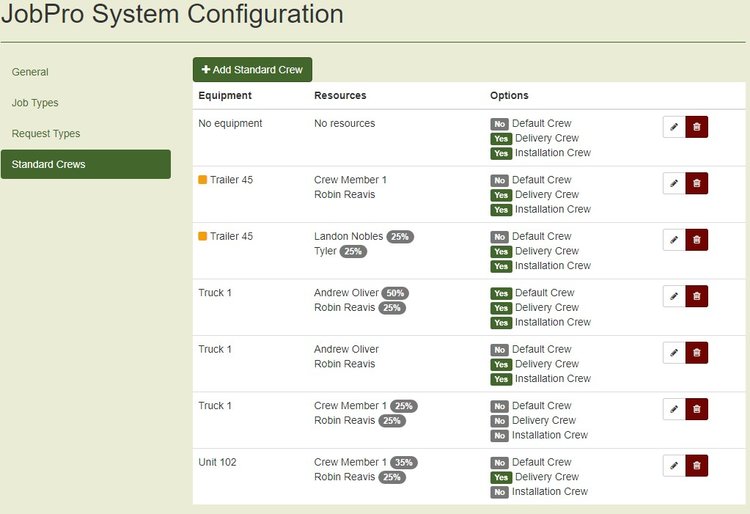Click orange color square next to Trailer 45
The image size is (750, 514).
pyautogui.click(x=203, y=180)
